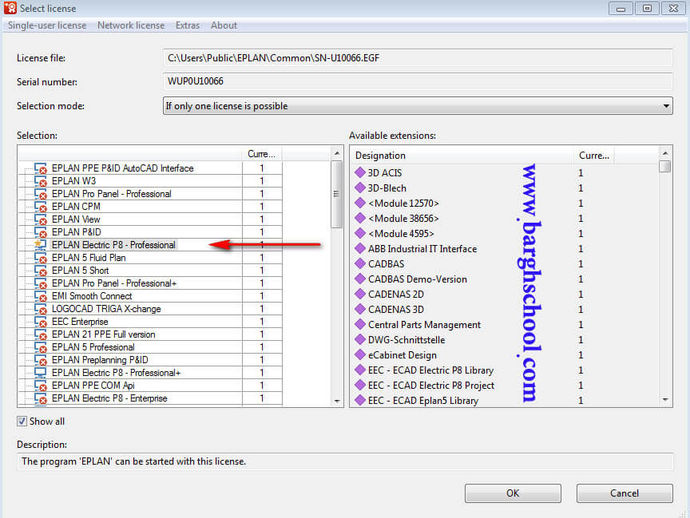
Task: Click Available extensions scrollbar thumb
Action: pyautogui.click(x=665, y=166)
